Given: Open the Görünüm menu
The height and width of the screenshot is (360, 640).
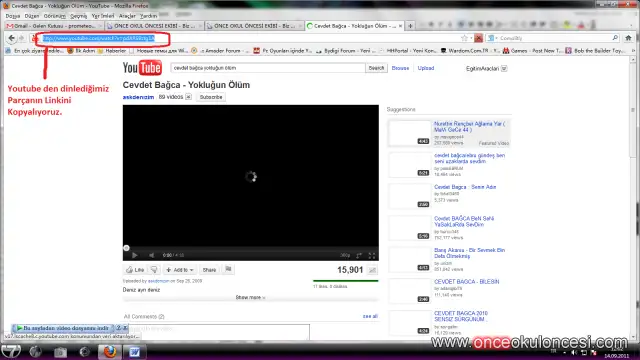Looking at the screenshot, I should 55,16.
